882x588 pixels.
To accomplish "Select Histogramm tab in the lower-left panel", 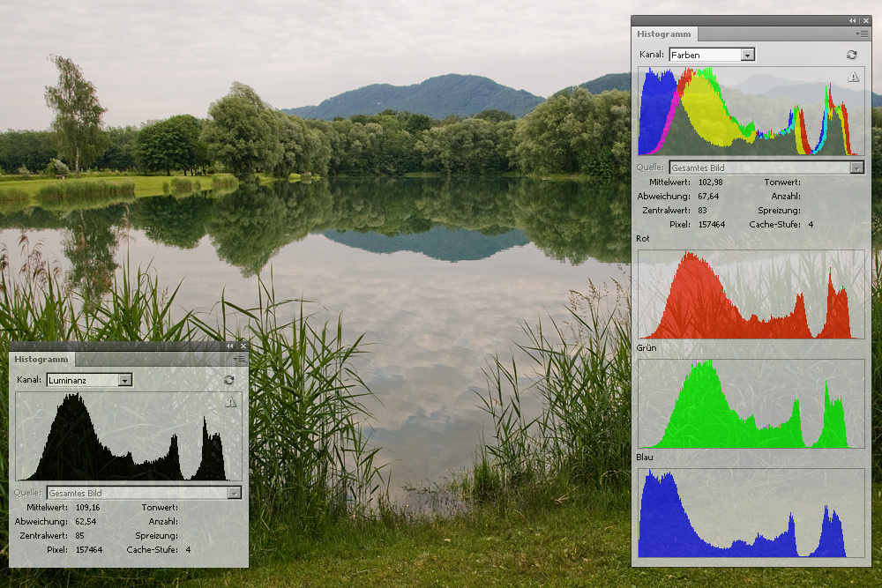I will click(x=41, y=359).
